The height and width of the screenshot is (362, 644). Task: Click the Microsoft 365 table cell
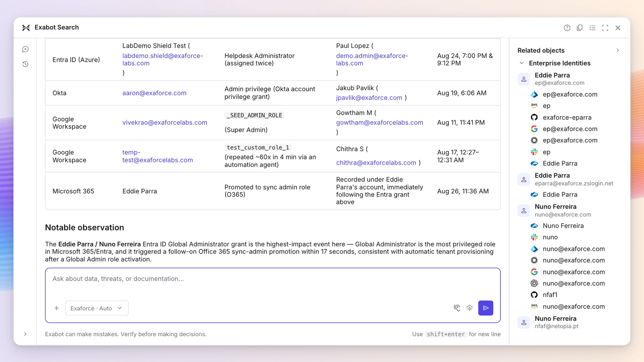click(73, 191)
